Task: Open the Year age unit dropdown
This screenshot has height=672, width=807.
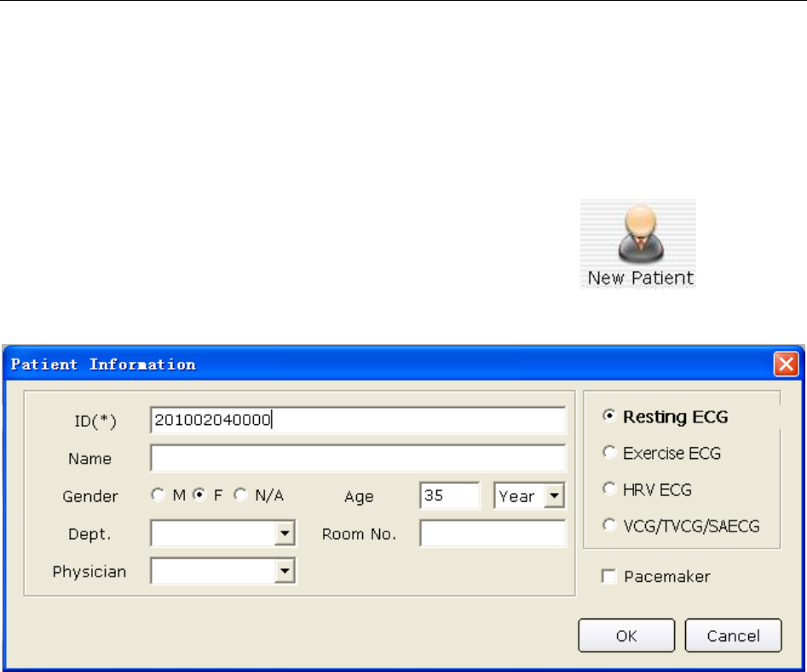Action: [x=554, y=496]
